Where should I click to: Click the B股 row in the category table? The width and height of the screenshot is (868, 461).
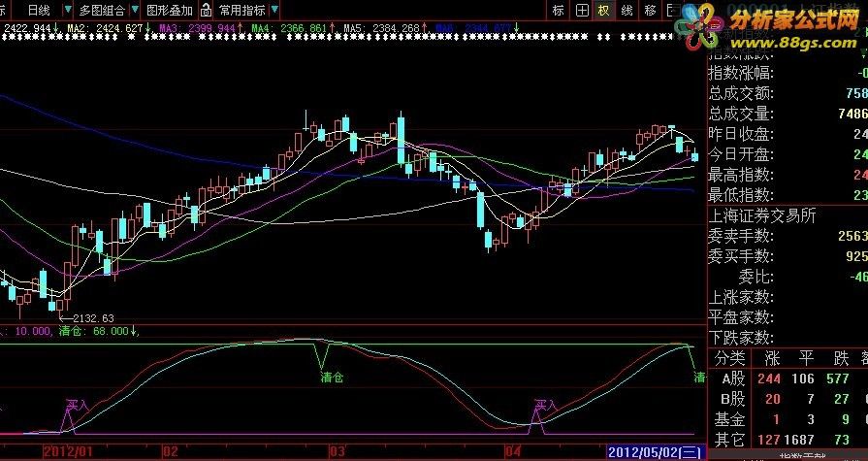pyautogui.click(x=788, y=399)
